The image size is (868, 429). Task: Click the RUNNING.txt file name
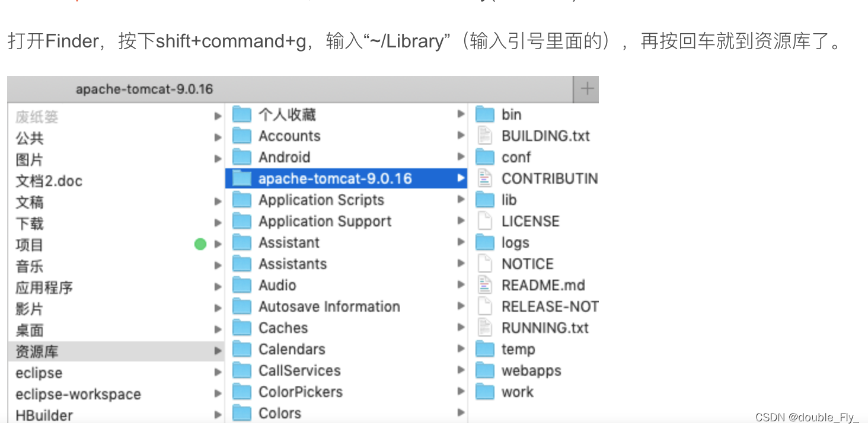click(x=545, y=328)
